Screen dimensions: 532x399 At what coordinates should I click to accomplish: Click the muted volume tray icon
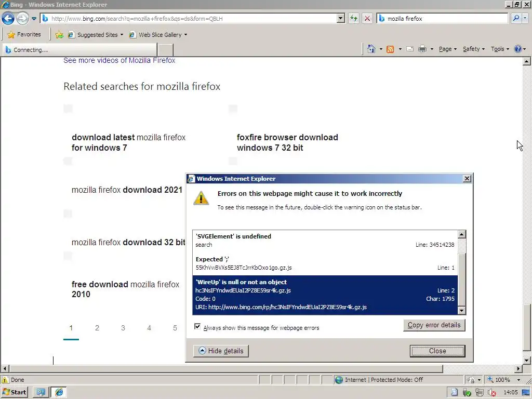pos(492,393)
